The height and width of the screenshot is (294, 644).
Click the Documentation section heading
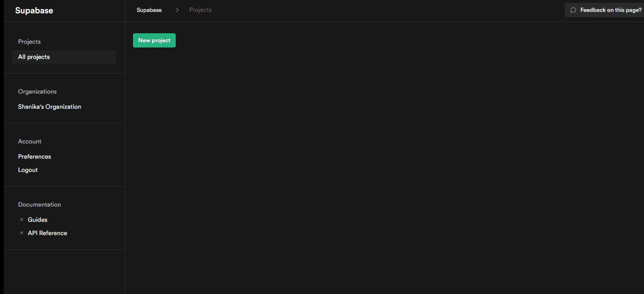tap(39, 205)
